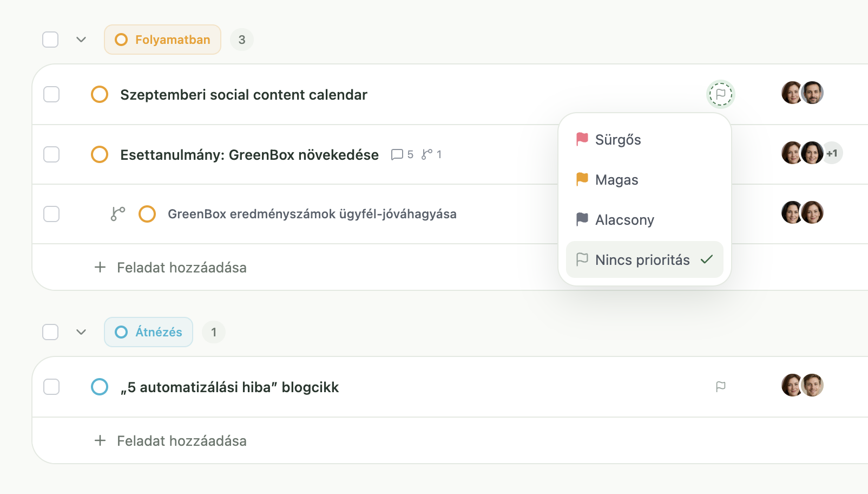Open the comments icon showing 5 on Esettanulmány

point(402,154)
